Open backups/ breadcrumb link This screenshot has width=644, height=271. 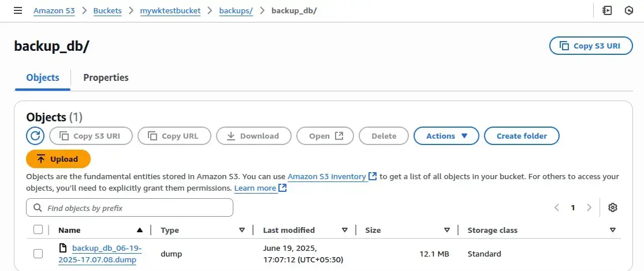tap(236, 10)
